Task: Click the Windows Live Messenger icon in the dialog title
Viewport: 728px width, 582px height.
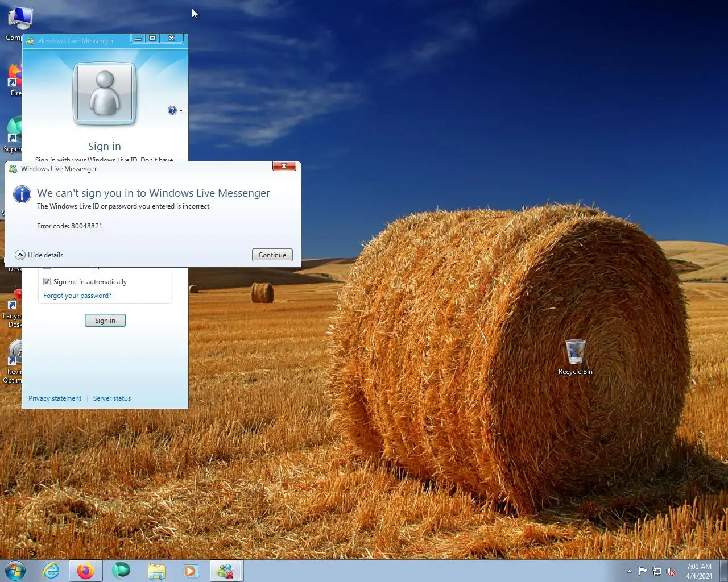Action: 13,169
